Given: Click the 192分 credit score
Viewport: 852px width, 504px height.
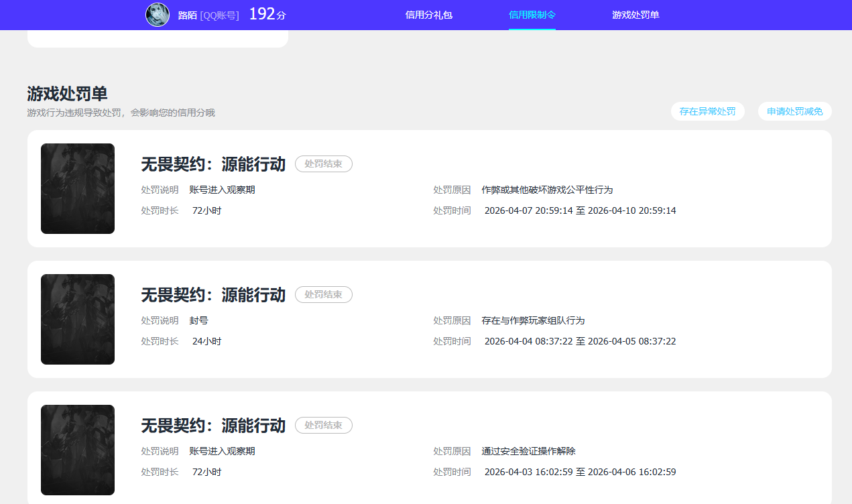Looking at the screenshot, I should point(267,14).
